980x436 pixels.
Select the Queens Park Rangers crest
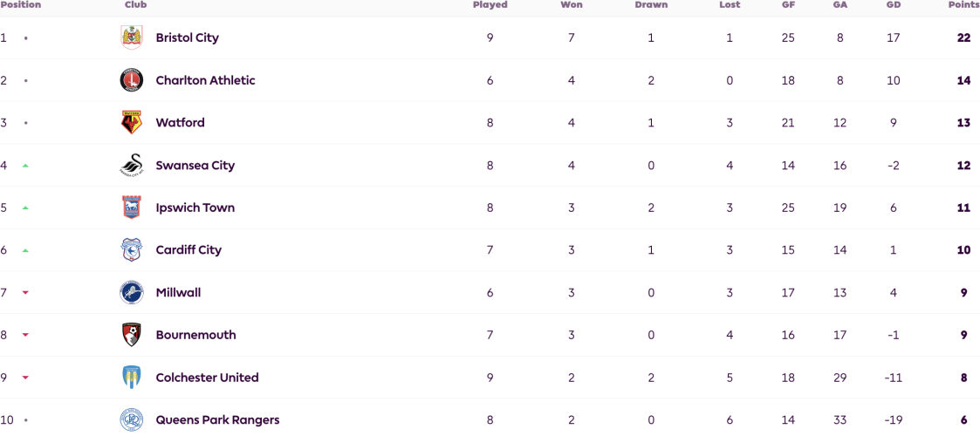(x=131, y=419)
